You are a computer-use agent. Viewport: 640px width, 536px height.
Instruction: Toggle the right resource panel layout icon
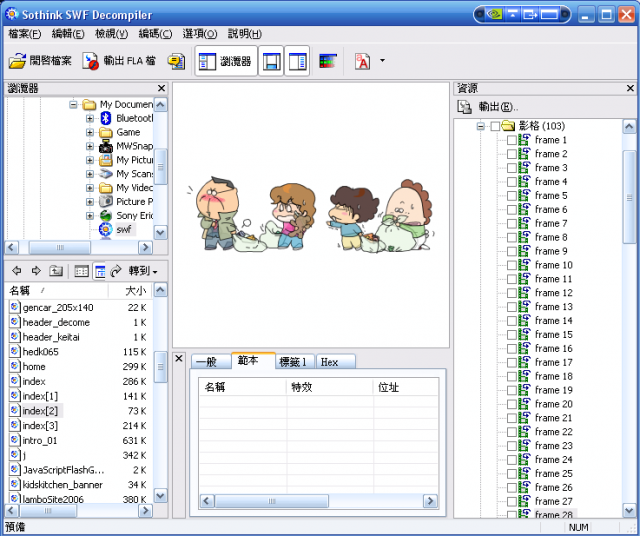(x=297, y=61)
